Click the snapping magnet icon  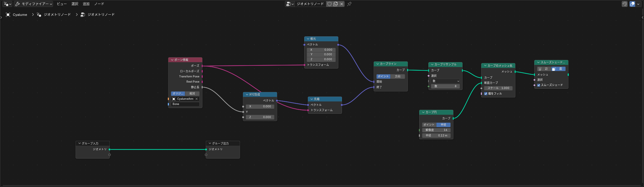pos(625,4)
